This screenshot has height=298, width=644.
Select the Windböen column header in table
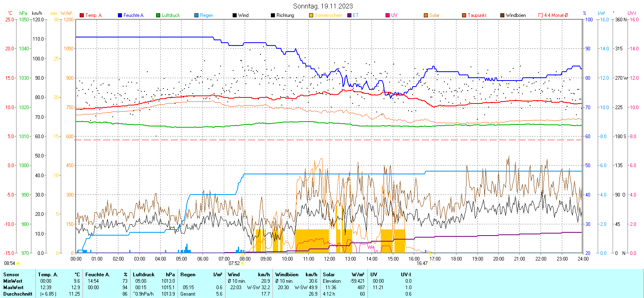click(287, 275)
